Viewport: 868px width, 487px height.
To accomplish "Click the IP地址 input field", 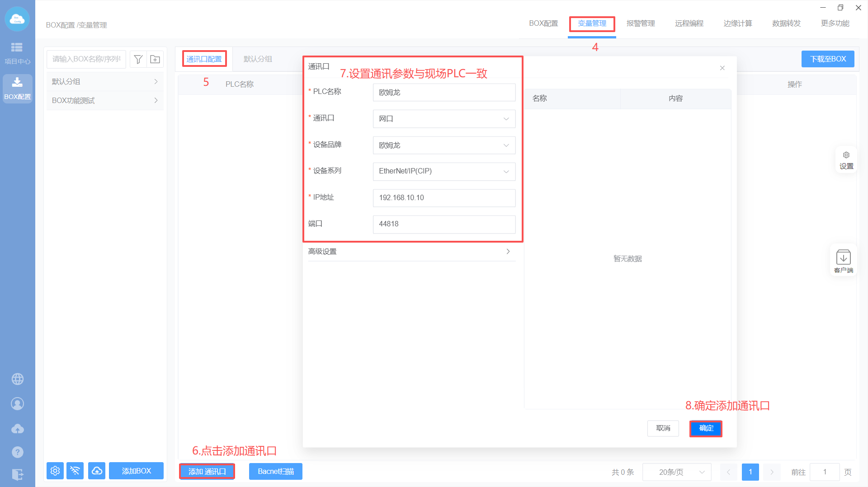I will coord(443,198).
